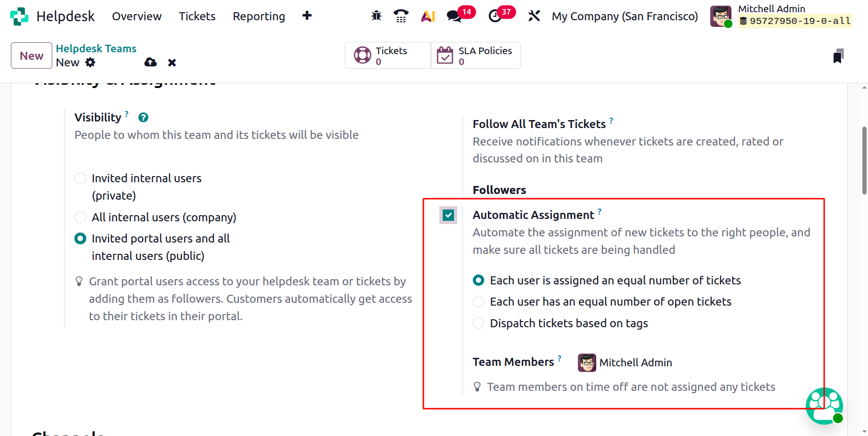Viewport: 868px width, 436px height.
Task: Choose 'Dispatch tickets based on tags'
Action: tap(479, 323)
